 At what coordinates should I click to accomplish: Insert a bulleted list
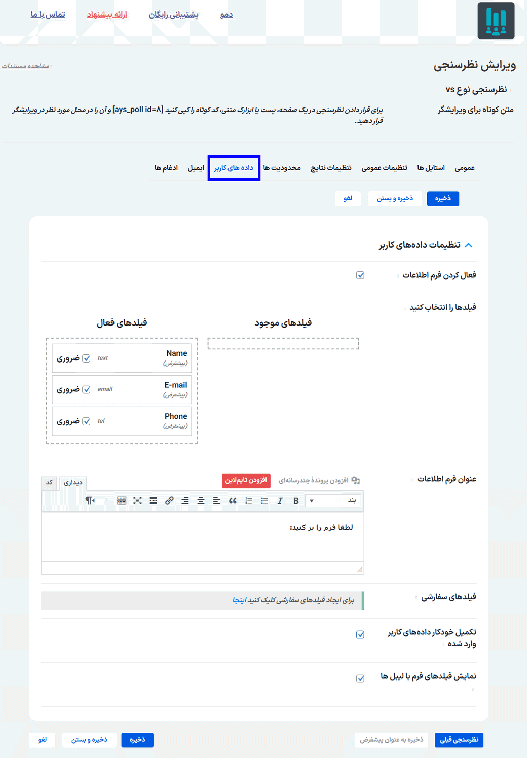264,501
